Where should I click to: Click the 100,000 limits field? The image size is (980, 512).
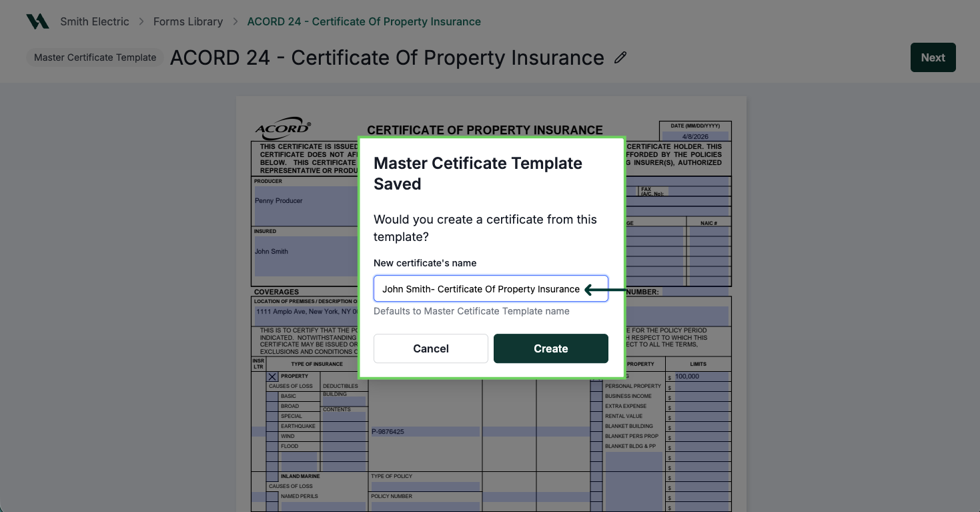point(702,376)
